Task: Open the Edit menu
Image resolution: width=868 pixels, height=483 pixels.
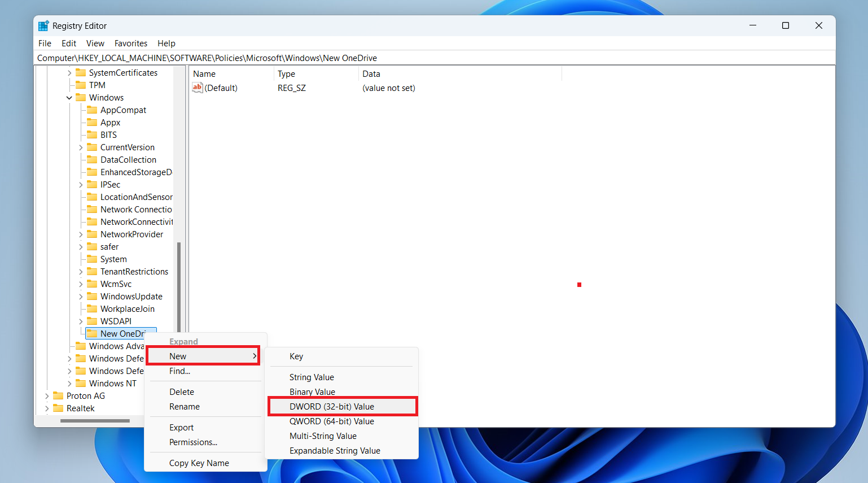Action: (x=69, y=43)
